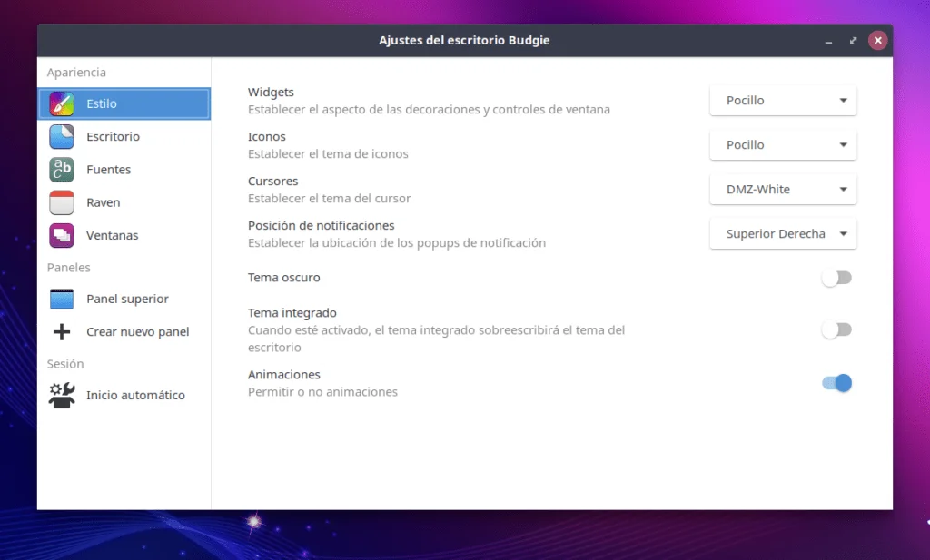Viewport: 930px width, 560px height.
Task: Minimize the Budgie settings window
Action: pos(828,41)
